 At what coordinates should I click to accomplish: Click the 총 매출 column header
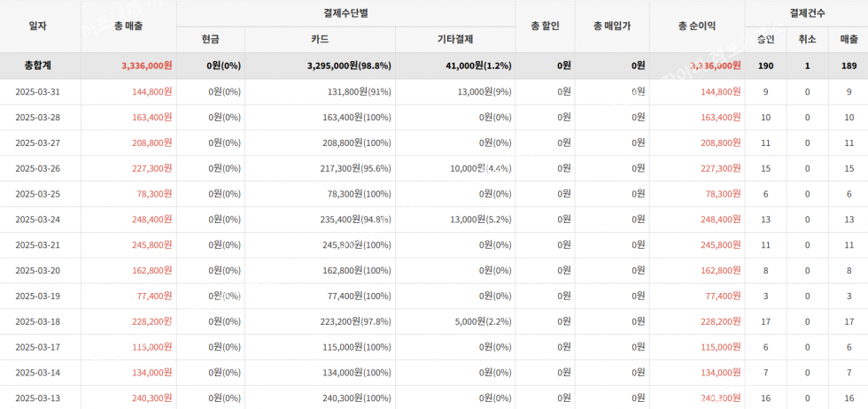click(x=128, y=27)
